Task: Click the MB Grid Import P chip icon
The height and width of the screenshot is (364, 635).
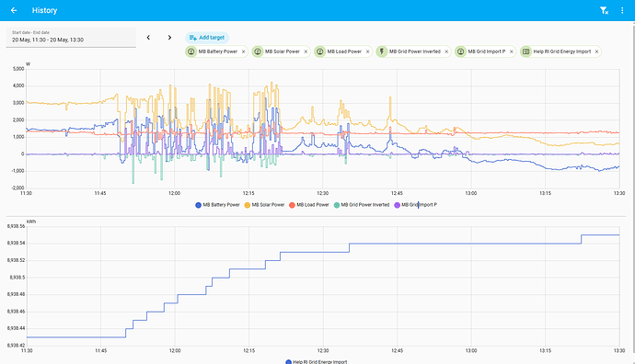Action: pyautogui.click(x=460, y=51)
